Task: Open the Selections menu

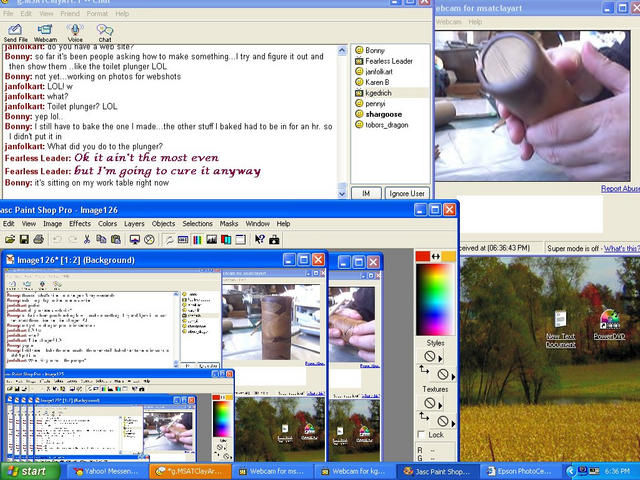Action: (x=198, y=224)
